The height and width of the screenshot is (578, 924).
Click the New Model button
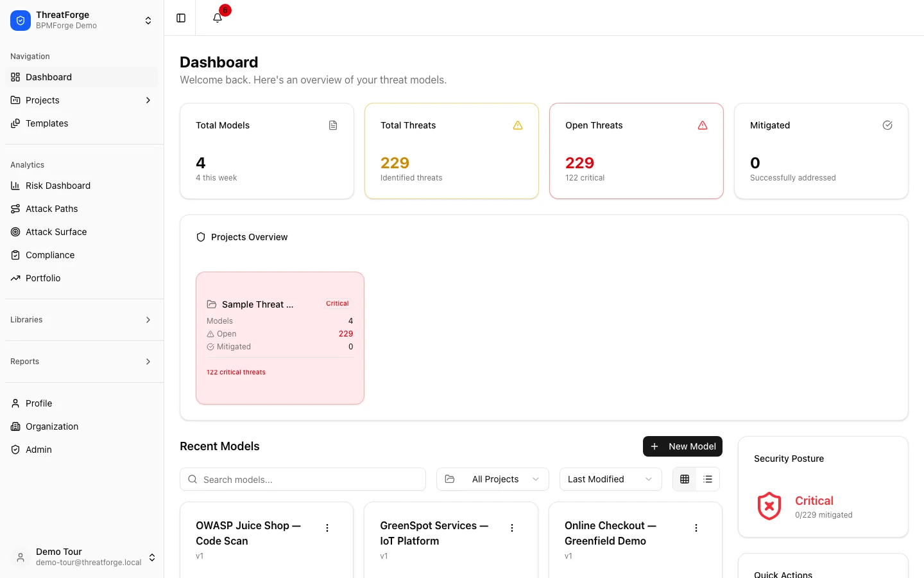683,446
